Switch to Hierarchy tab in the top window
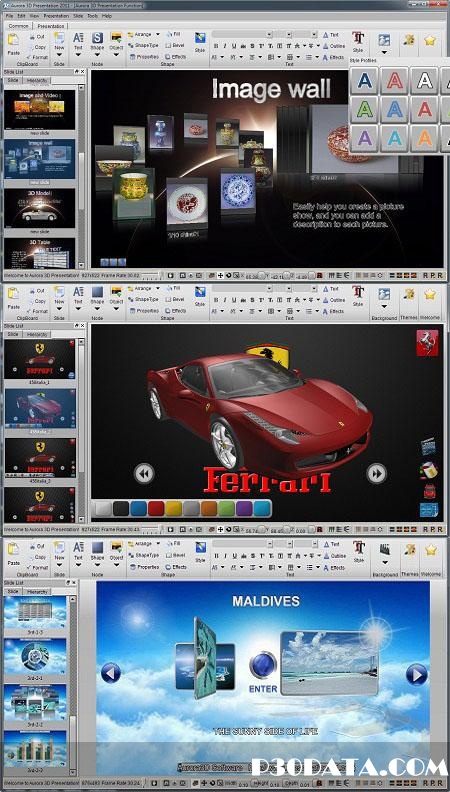450x792 pixels. pyautogui.click(x=36, y=80)
